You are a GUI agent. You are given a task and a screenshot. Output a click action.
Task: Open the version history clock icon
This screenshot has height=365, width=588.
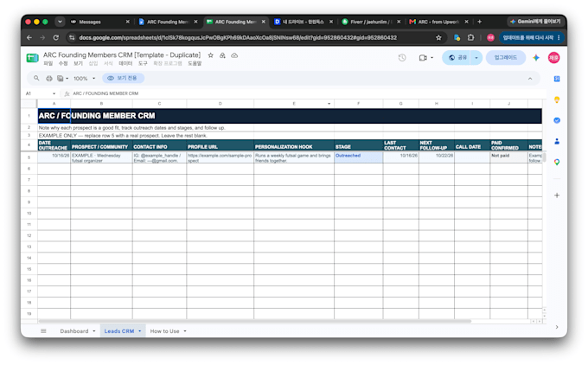click(402, 58)
